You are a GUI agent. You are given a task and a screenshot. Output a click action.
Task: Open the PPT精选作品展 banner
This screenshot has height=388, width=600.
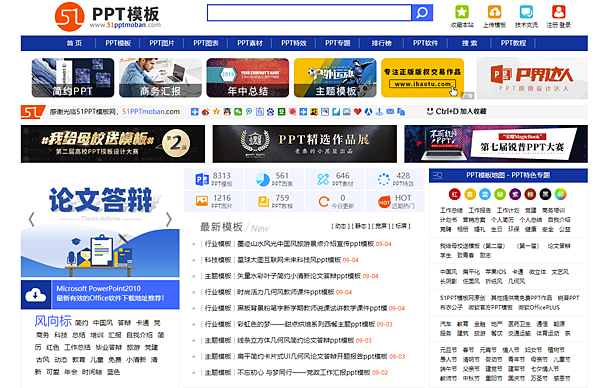(x=305, y=144)
